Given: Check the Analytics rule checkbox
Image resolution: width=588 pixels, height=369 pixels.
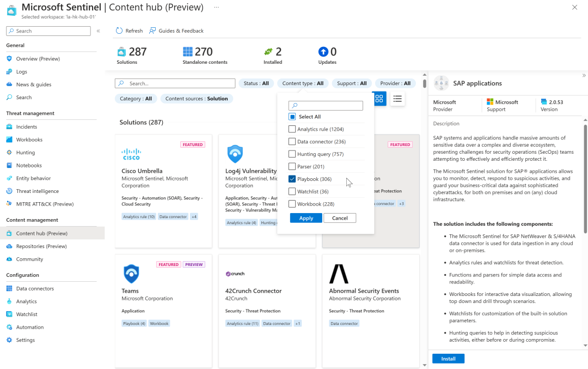Looking at the screenshot, I should coord(292,129).
